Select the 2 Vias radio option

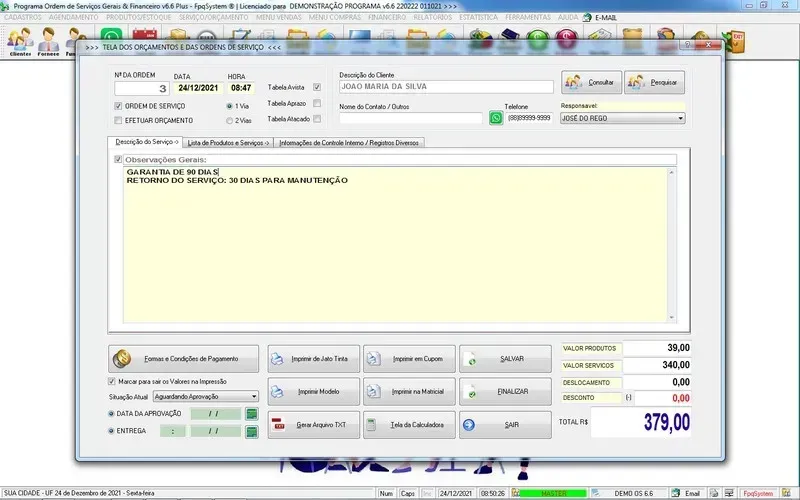tap(230, 120)
